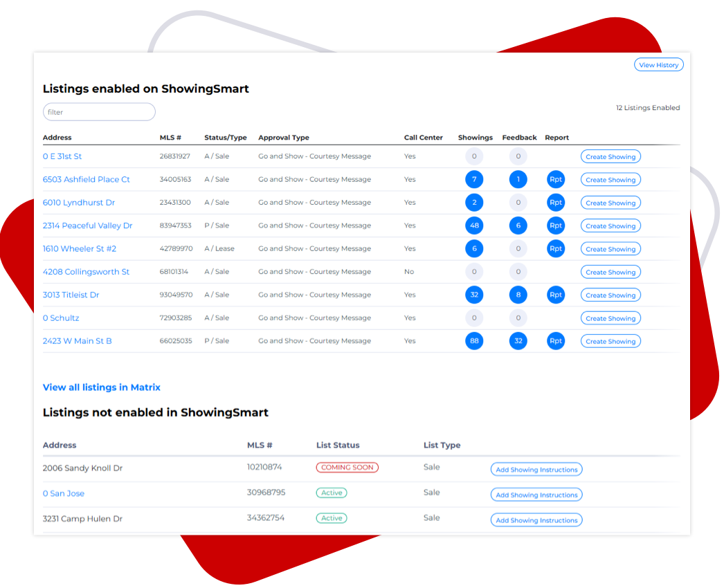
Task: Open the 0 San Jose listing link
Action: pos(63,493)
